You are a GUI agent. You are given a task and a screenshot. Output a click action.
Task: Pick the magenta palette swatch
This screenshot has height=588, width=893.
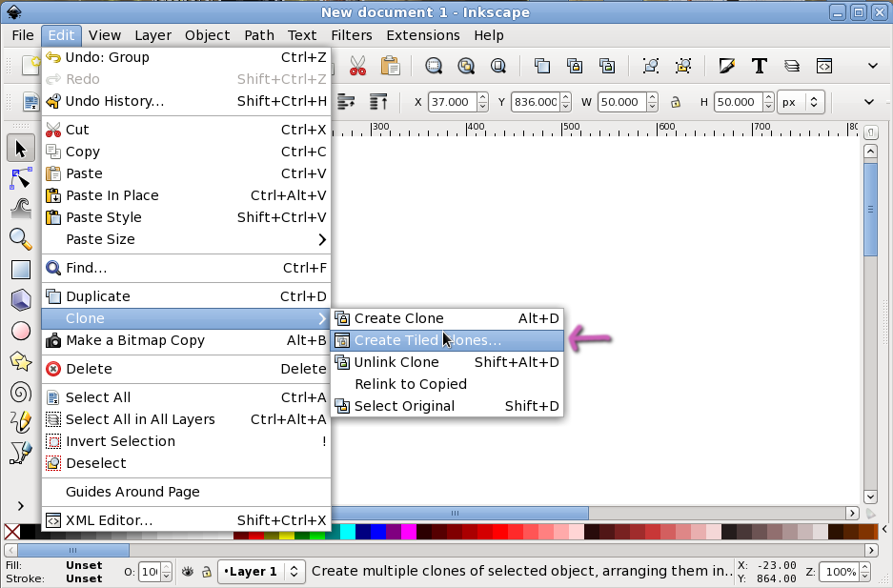click(x=409, y=532)
